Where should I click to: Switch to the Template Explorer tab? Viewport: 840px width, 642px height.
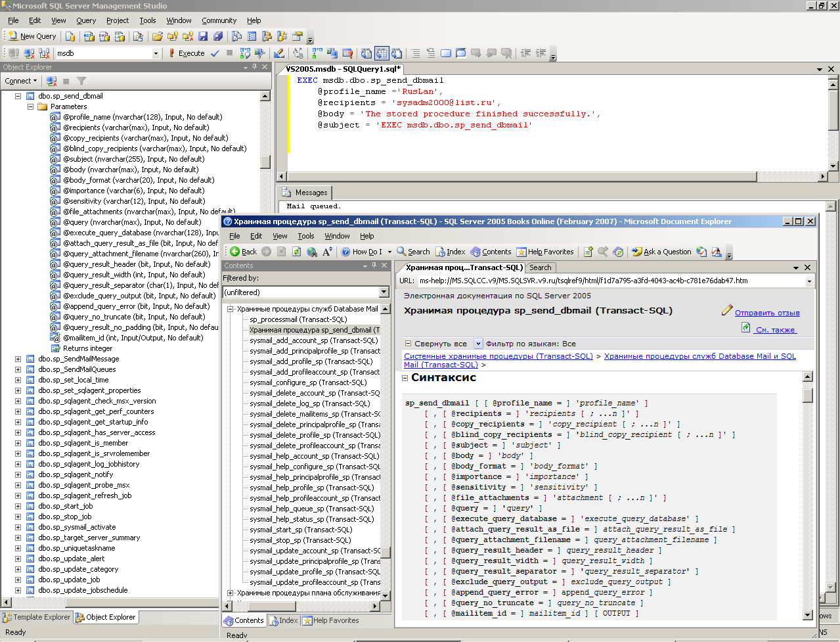click(36, 617)
